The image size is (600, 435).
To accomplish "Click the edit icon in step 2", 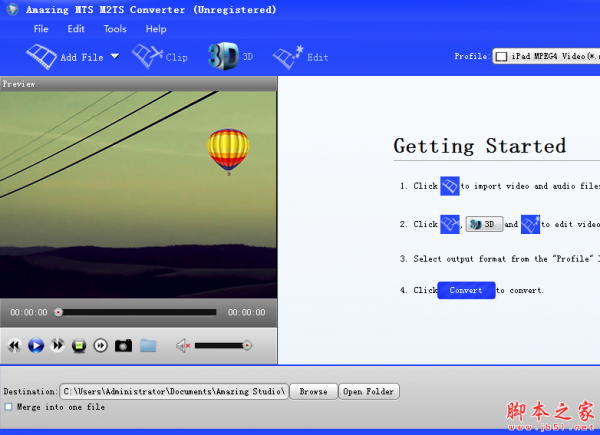I will [x=530, y=224].
